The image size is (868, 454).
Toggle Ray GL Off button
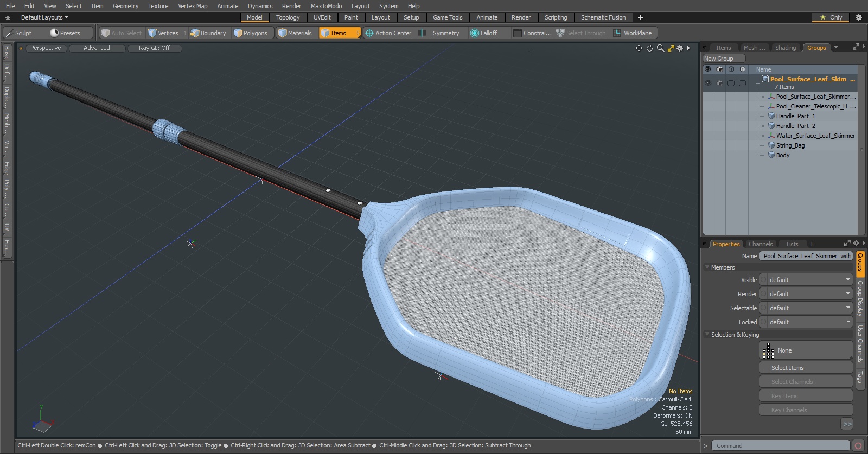click(x=154, y=48)
